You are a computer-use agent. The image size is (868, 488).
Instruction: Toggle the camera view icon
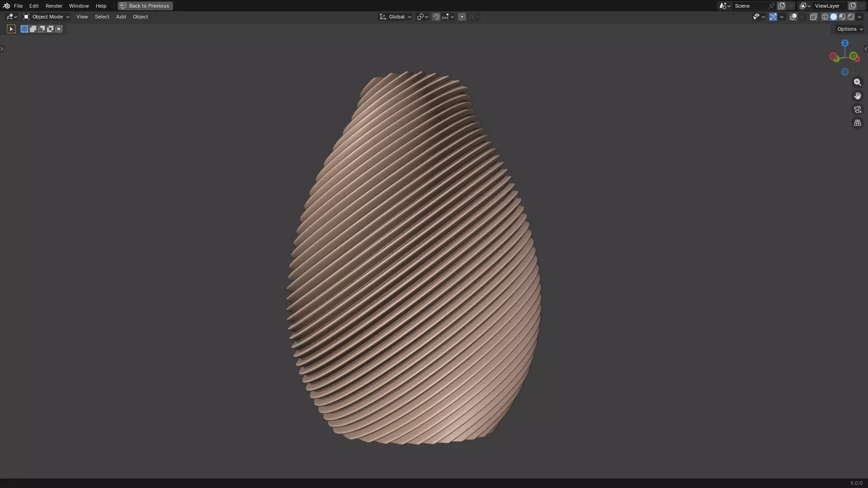click(857, 109)
